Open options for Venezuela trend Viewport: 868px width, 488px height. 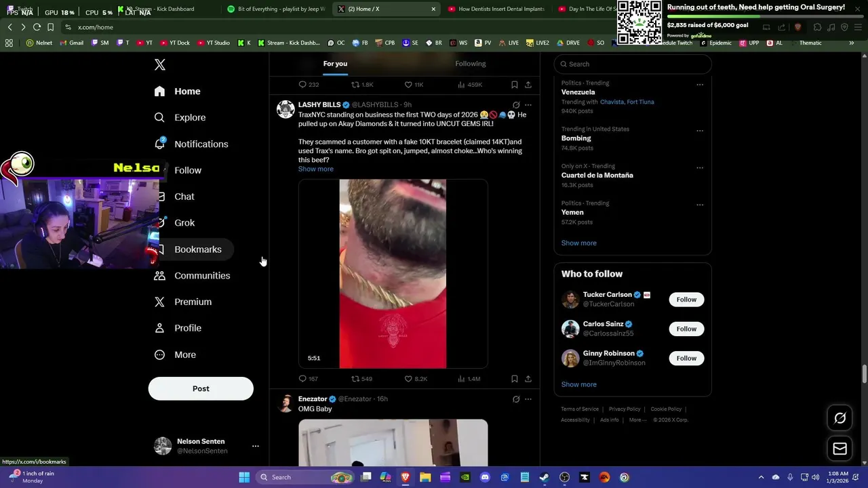click(x=700, y=85)
